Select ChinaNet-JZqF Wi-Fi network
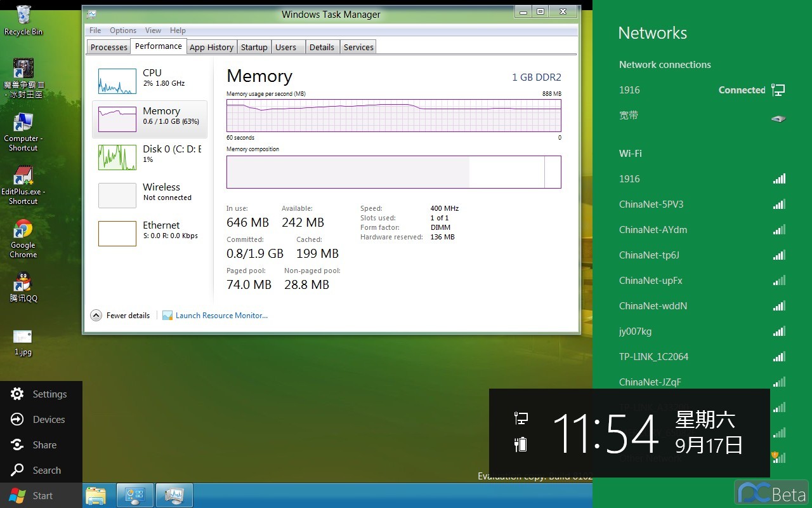This screenshot has height=508, width=812. click(702, 382)
